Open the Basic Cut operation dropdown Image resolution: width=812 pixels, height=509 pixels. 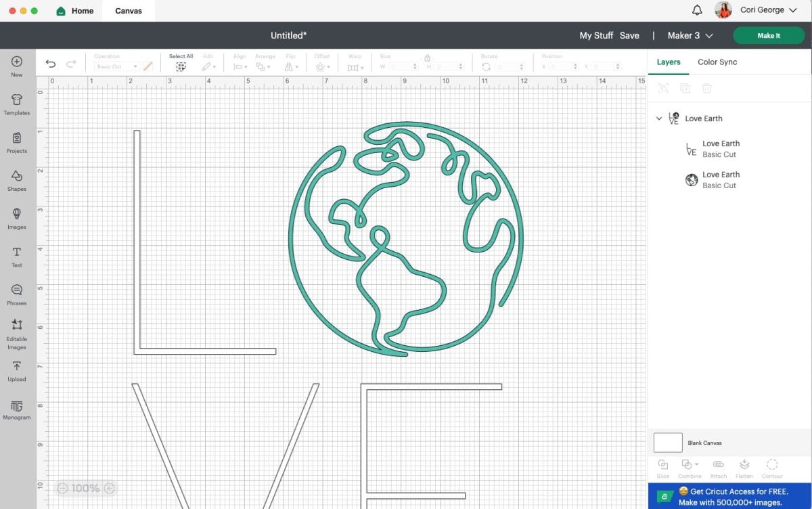(116, 67)
